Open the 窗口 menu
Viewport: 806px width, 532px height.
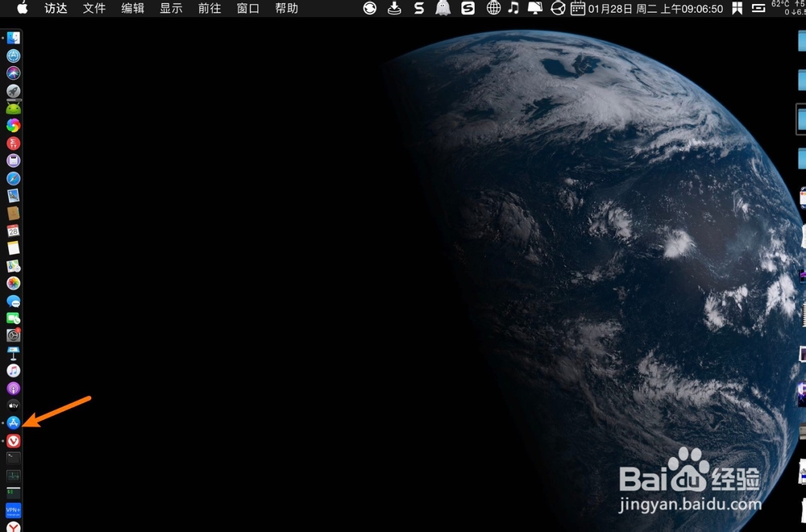[x=247, y=8]
